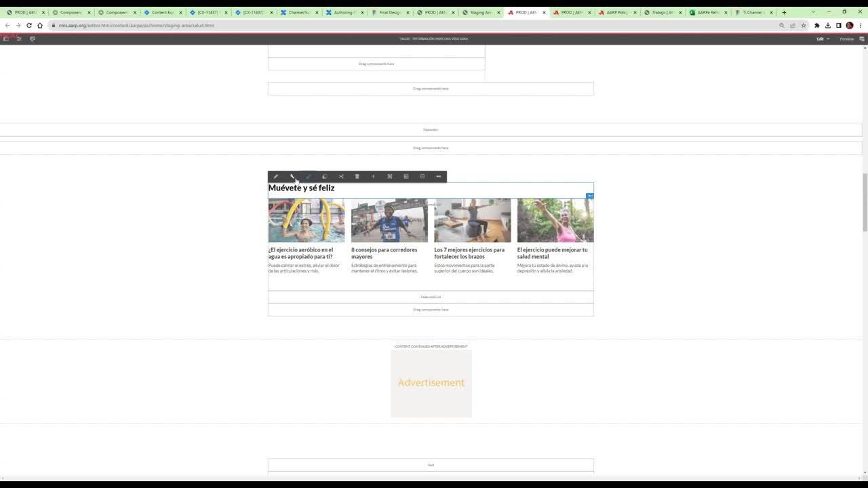Click the page vertical scrollbar thumb
This screenshot has height=488, width=868.
tap(865, 203)
